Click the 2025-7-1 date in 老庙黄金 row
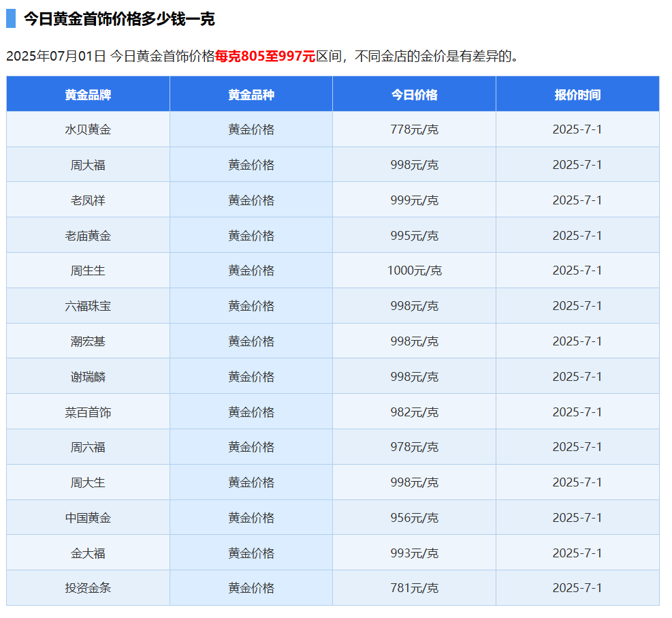The height and width of the screenshot is (618, 672). [x=577, y=236]
